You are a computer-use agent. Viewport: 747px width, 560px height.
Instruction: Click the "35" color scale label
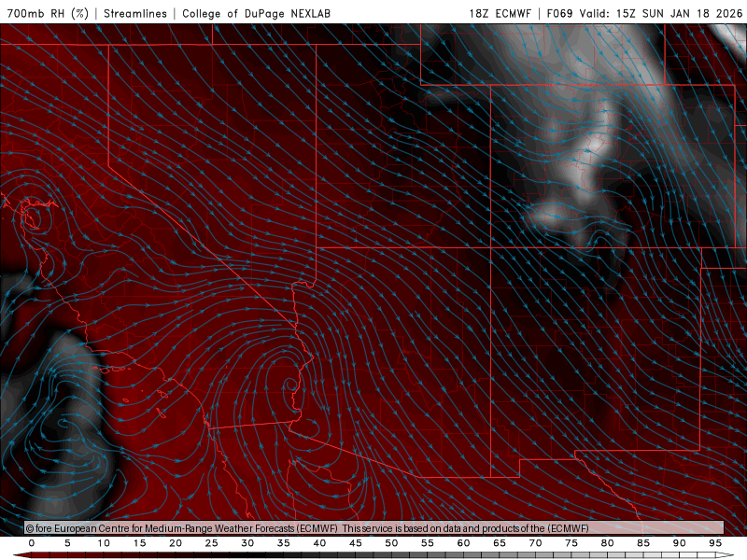[x=284, y=543]
